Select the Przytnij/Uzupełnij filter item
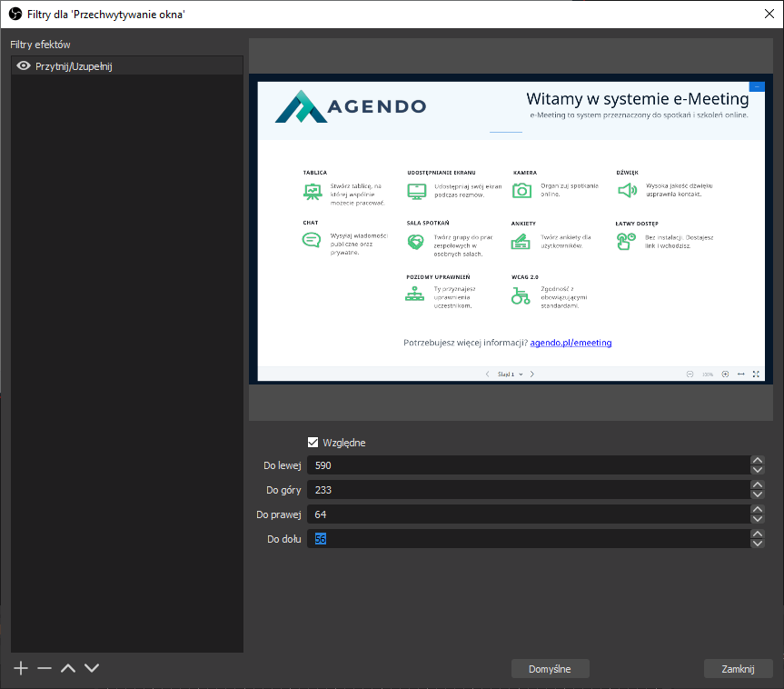 pos(127,66)
